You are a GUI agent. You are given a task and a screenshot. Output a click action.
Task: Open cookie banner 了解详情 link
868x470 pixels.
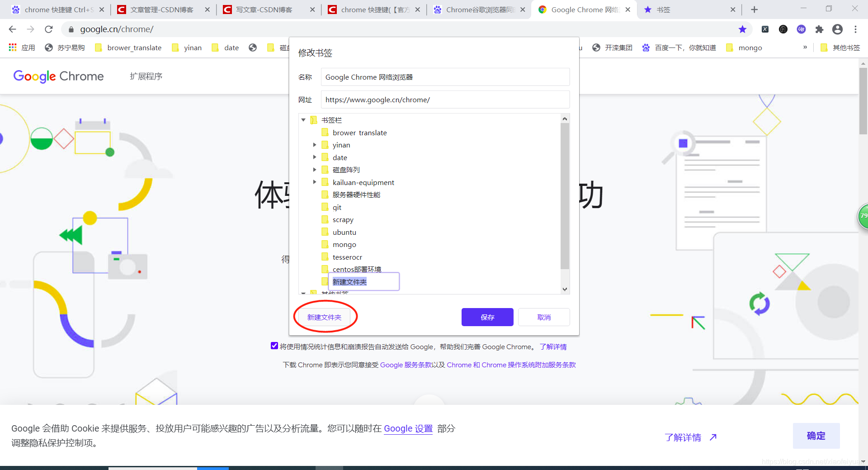[690, 437]
